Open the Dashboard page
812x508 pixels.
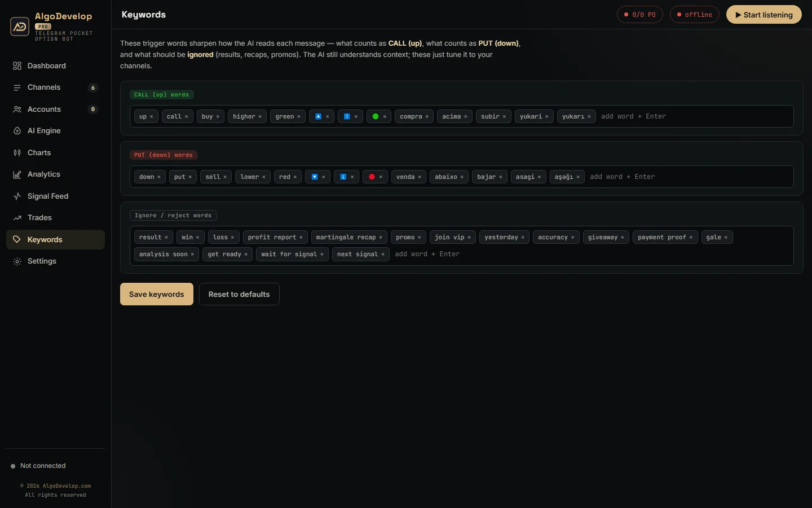point(55,66)
